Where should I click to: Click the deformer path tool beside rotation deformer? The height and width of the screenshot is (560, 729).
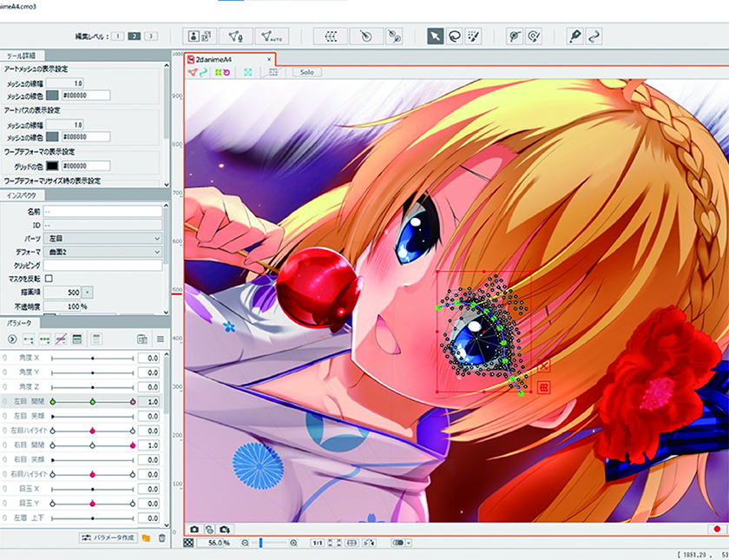[394, 36]
